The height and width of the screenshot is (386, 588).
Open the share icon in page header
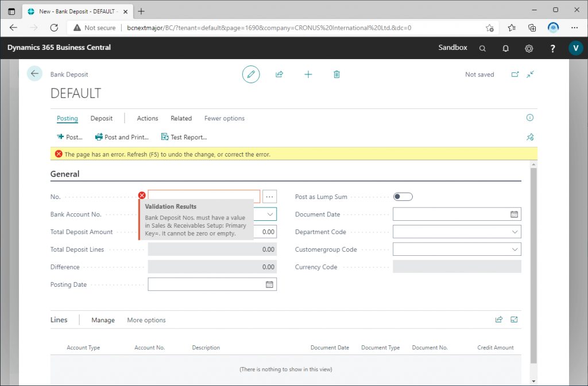280,74
